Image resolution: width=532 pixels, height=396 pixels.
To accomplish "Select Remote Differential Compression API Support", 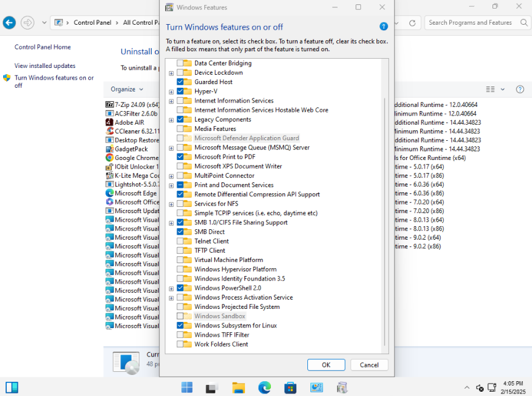I will (x=257, y=194).
